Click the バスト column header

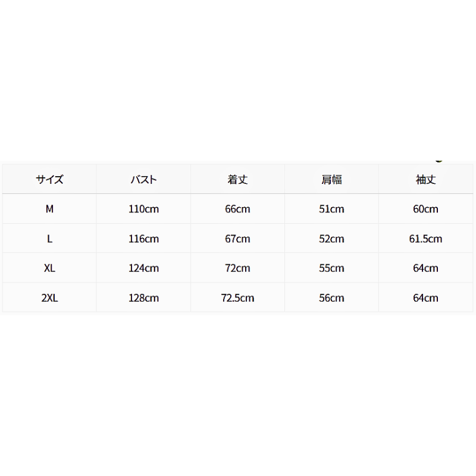[x=143, y=180]
